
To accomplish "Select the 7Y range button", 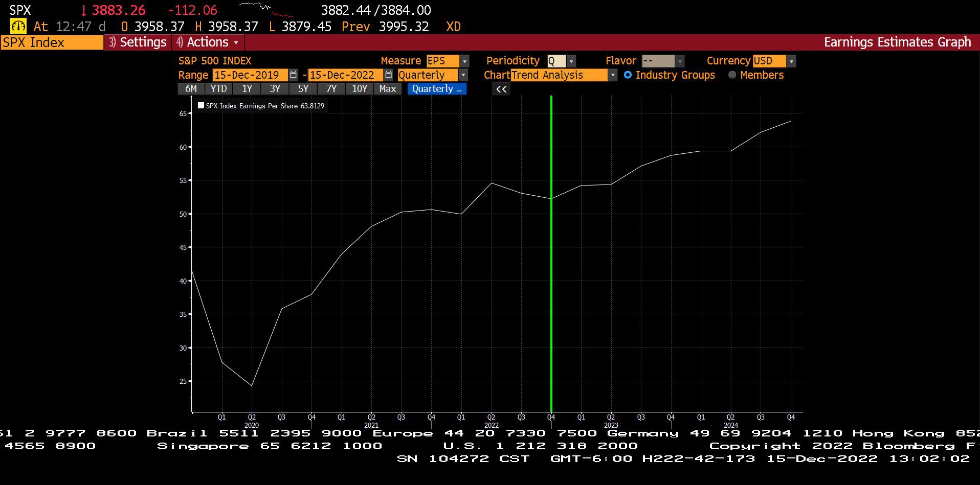I will [331, 89].
